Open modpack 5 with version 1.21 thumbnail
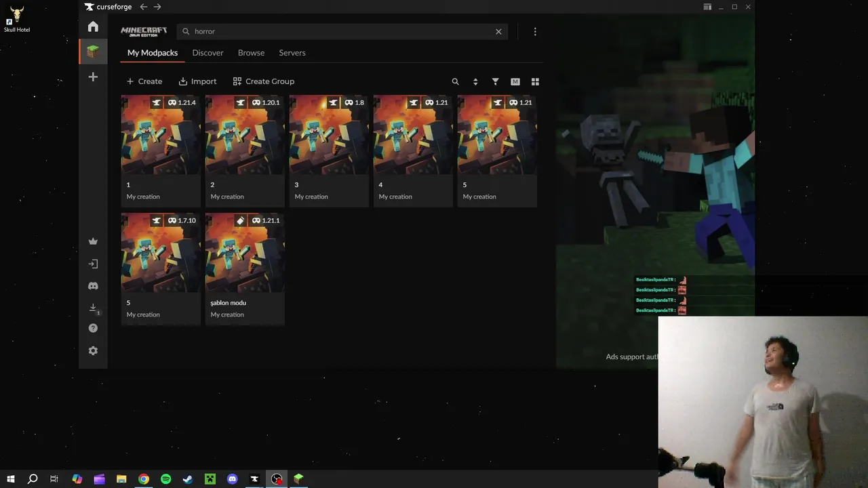 [x=497, y=135]
